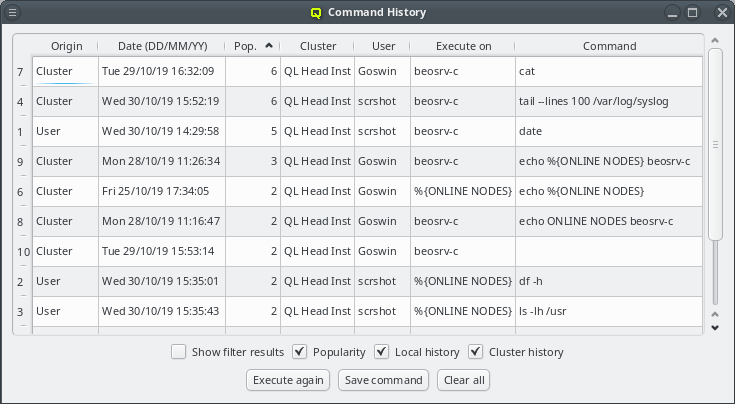
Task: Sort by Date (DD/MM/YY) column header
Action: [x=162, y=46]
